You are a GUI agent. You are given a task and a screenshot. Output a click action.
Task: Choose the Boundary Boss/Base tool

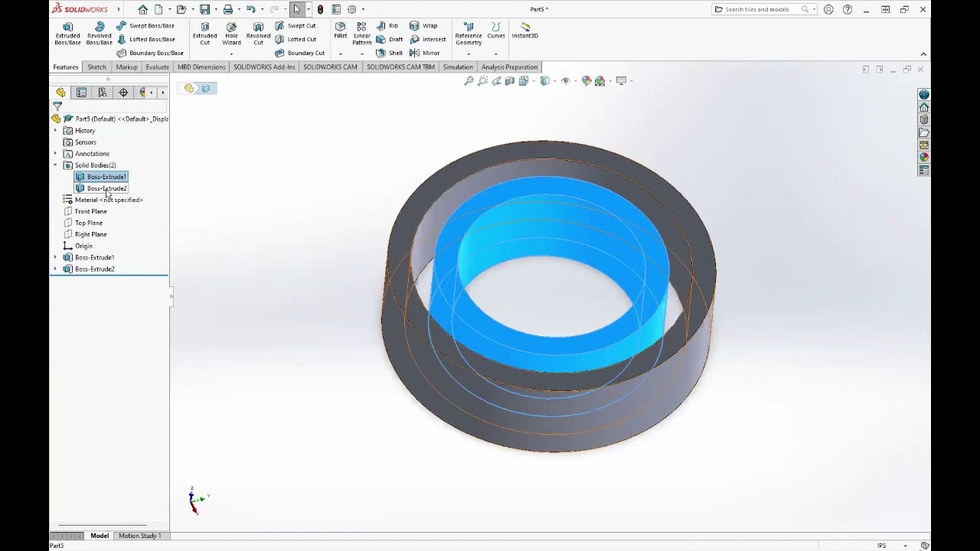[x=150, y=53]
